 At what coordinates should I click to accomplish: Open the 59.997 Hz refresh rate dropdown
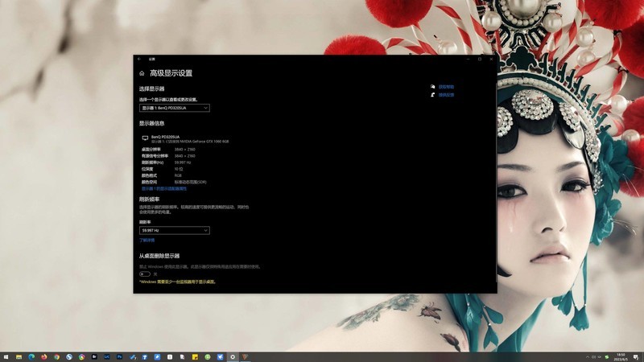[x=175, y=231]
